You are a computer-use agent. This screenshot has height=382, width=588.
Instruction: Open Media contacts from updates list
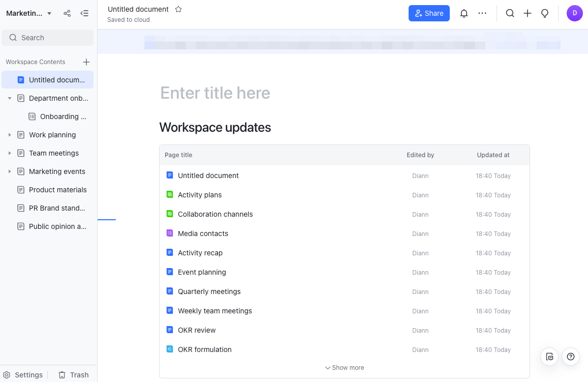point(203,233)
